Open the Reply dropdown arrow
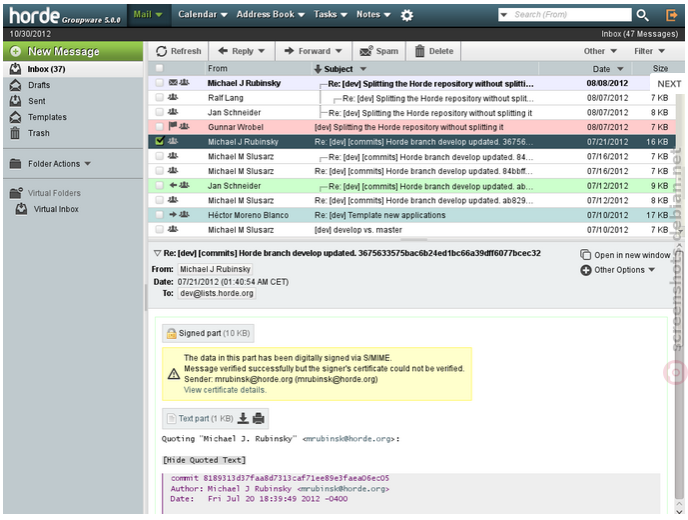Viewport: 688px width, 520px height. pos(262,51)
